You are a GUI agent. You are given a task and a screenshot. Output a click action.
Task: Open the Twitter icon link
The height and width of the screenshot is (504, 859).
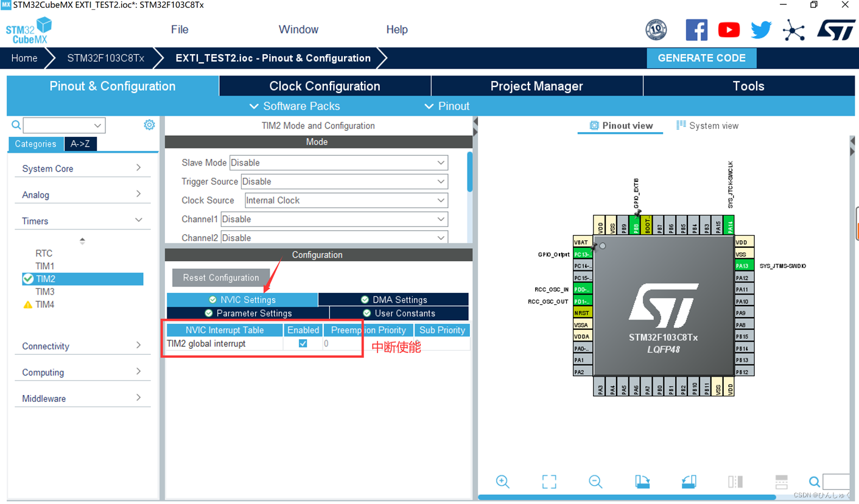(x=761, y=29)
